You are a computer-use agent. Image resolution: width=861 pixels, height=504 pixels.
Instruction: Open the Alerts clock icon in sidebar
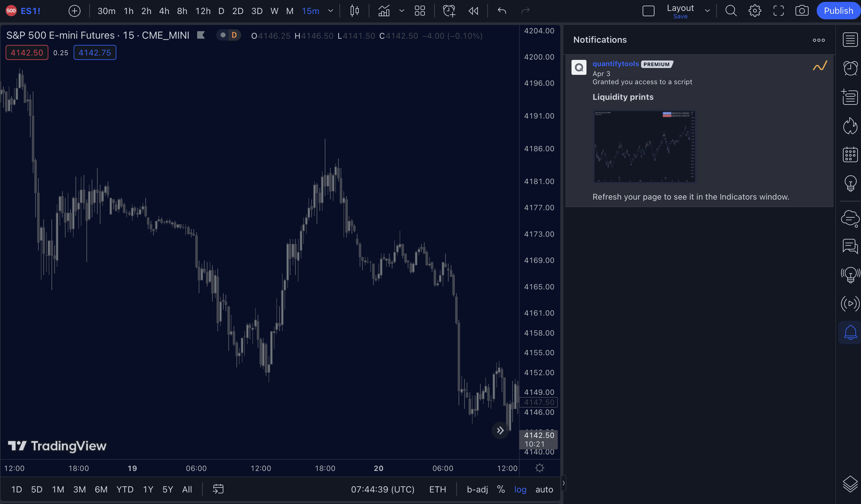850,68
